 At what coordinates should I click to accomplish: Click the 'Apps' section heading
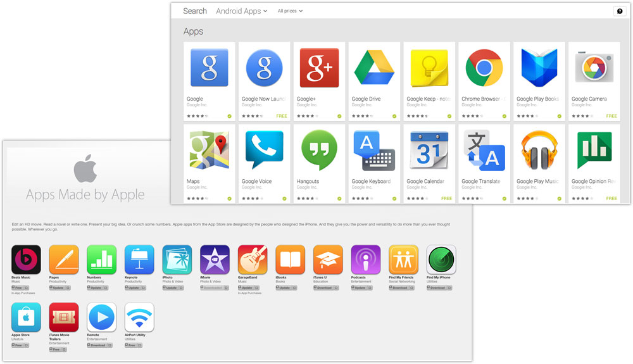coord(193,32)
